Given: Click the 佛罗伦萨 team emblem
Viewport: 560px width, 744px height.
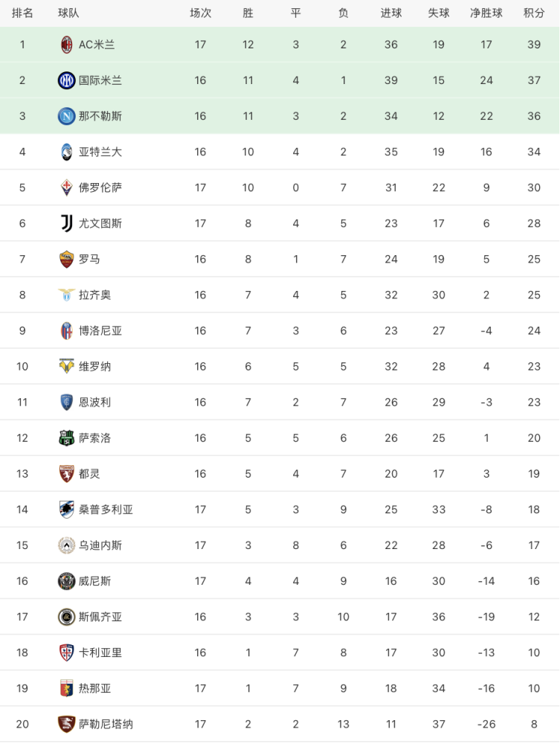Looking at the screenshot, I should click(67, 187).
